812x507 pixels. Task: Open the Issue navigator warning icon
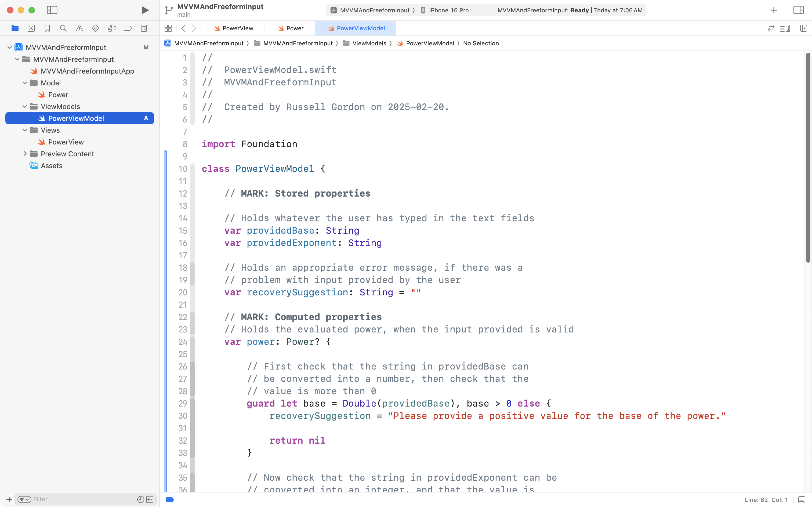pyautogui.click(x=79, y=28)
